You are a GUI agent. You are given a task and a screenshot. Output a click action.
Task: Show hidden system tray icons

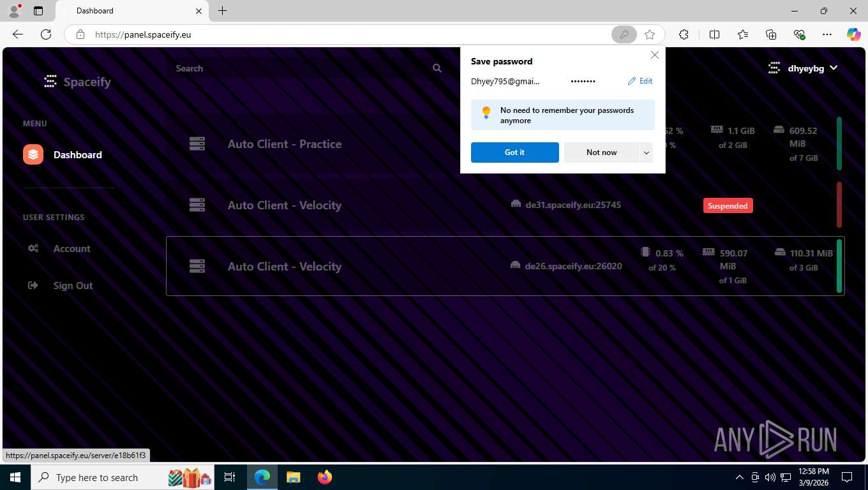click(739, 477)
